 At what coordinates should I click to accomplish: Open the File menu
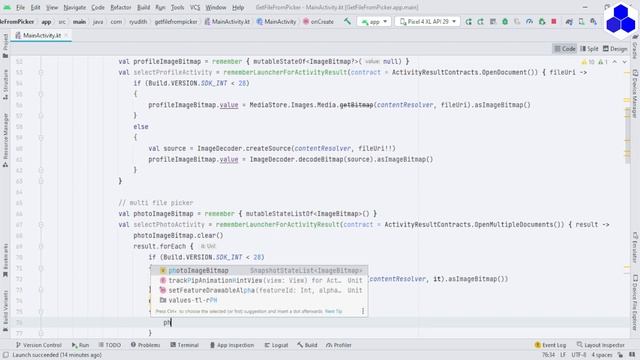click(x=20, y=7)
